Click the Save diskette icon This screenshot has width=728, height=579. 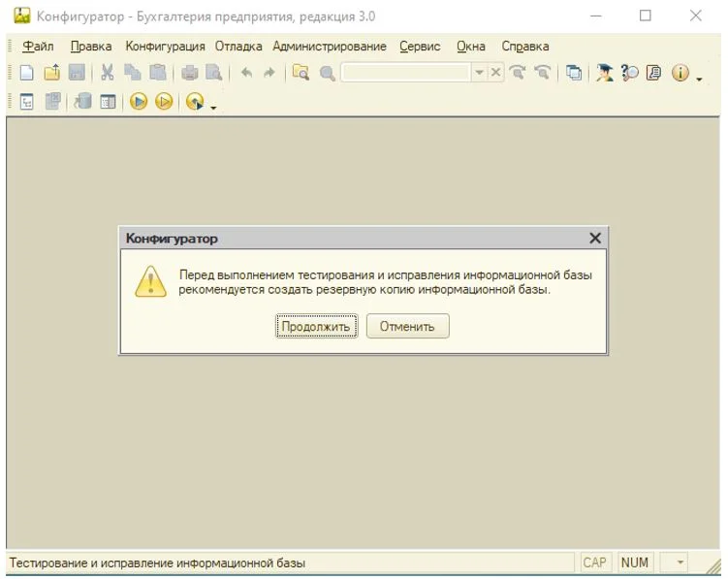[x=77, y=73]
